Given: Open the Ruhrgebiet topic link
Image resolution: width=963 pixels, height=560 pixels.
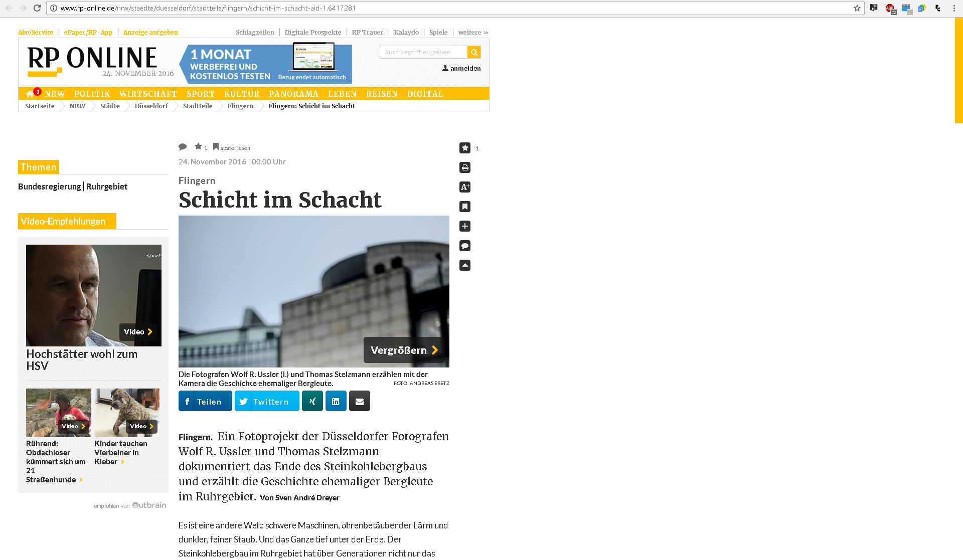Looking at the screenshot, I should (107, 186).
